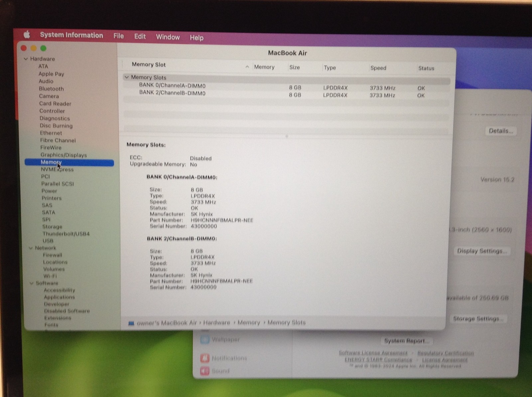
Task: Click the owner's MacBook Air computer icon
Action: coord(131,323)
